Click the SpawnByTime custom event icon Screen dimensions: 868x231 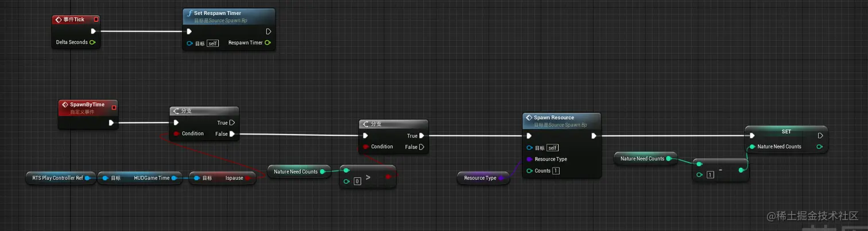coord(65,105)
